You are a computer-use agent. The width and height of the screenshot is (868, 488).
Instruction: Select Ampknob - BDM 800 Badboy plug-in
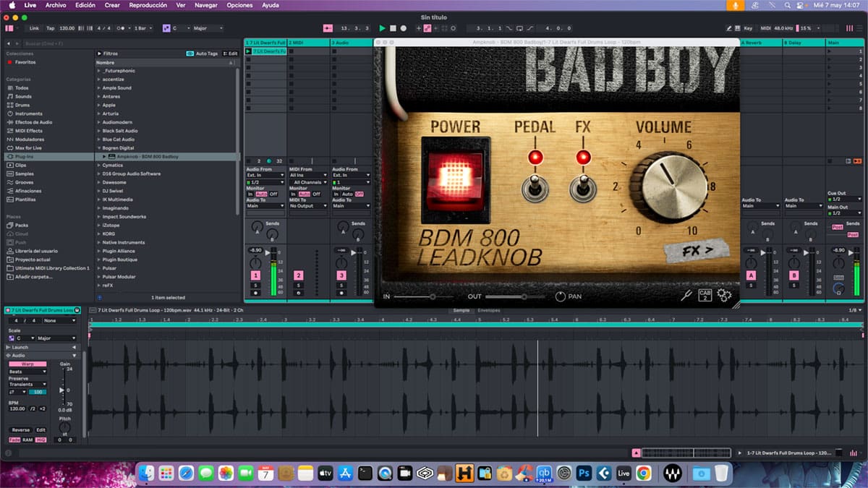click(147, 156)
